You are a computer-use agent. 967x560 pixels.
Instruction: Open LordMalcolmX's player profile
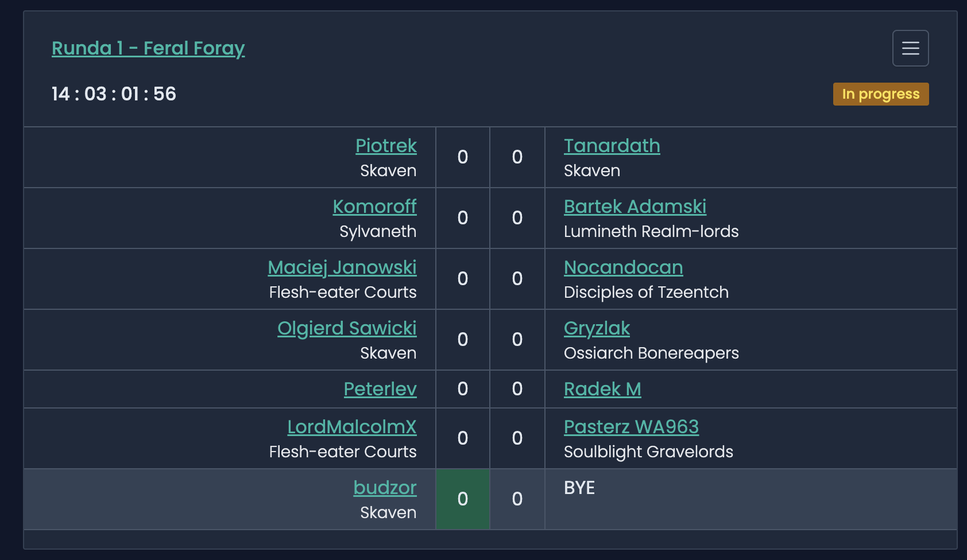[x=351, y=427]
